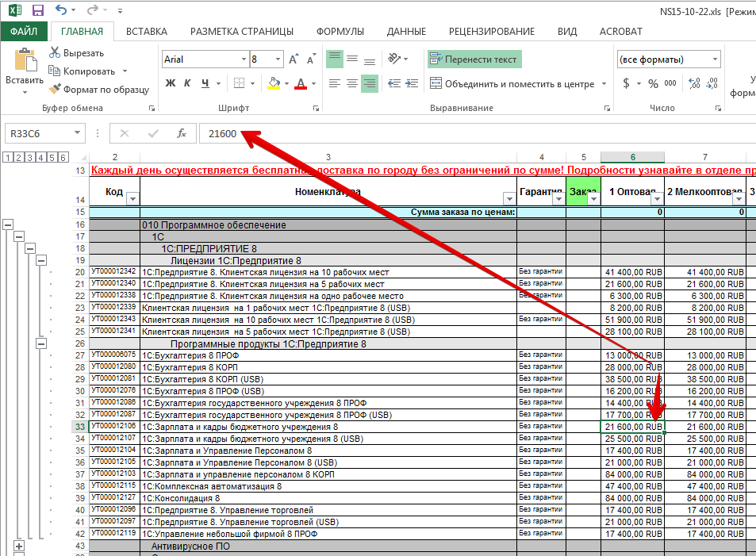The width and height of the screenshot is (756, 556).
Task: Expand outline group at row 43
Action: point(19,546)
